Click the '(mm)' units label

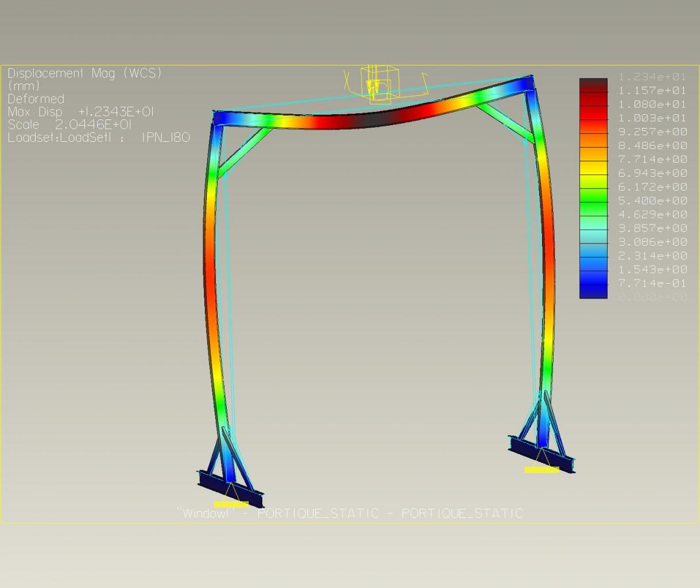24,86
